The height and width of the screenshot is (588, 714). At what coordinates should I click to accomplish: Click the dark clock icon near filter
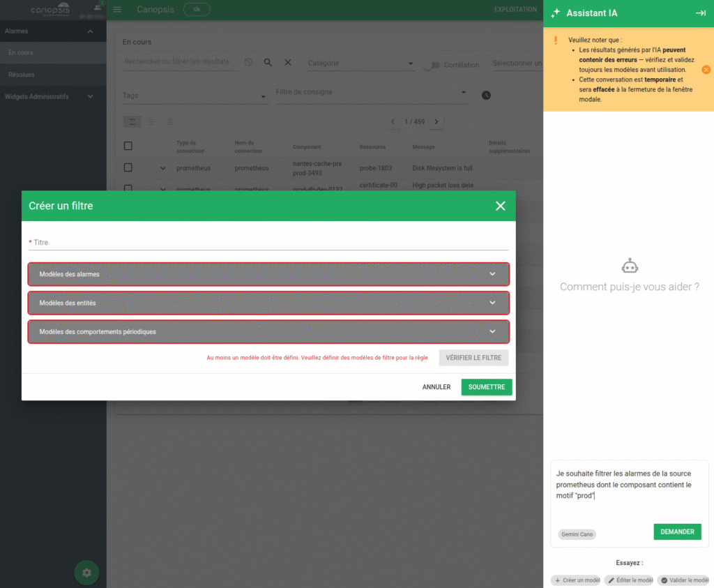tap(486, 95)
